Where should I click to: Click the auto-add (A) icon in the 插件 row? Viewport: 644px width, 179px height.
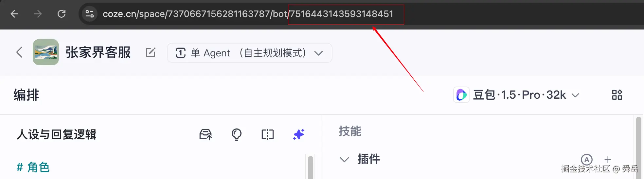[586, 160]
